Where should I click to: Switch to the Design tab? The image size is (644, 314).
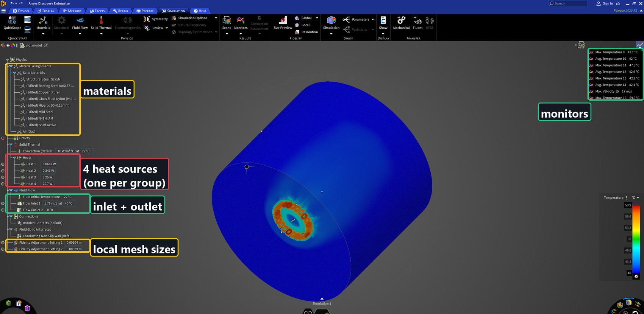21,11
